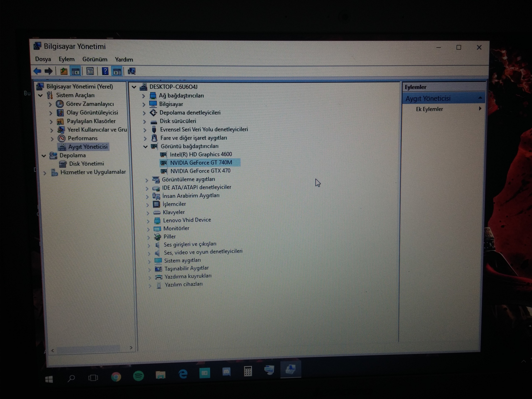Expand the Performans node
532x399 pixels.
point(52,139)
